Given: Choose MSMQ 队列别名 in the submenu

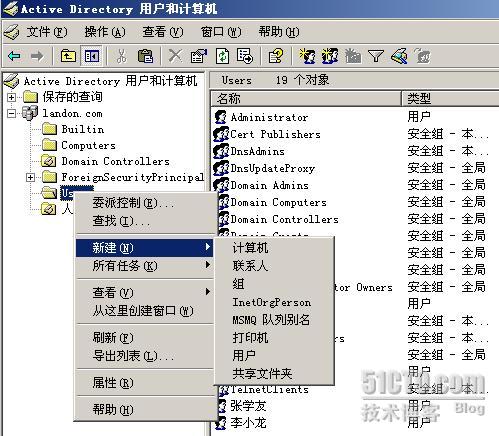Looking at the screenshot, I should [274, 320].
